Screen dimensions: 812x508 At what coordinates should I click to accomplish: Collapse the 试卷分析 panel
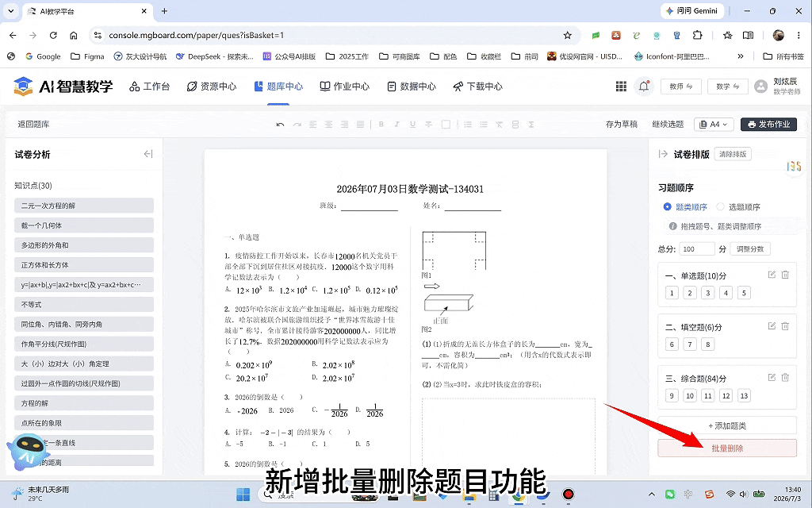point(148,154)
